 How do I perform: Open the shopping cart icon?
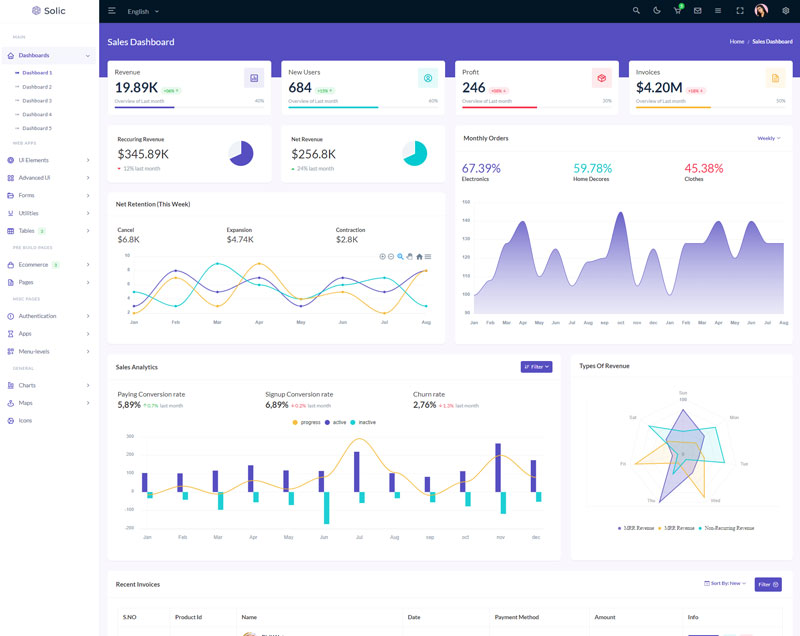pyautogui.click(x=677, y=11)
